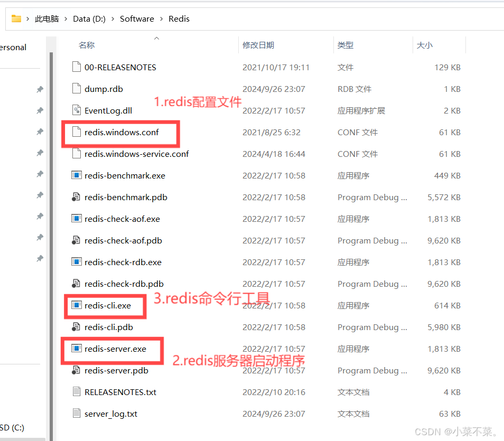Click the dump.rdb file icon

[77, 88]
